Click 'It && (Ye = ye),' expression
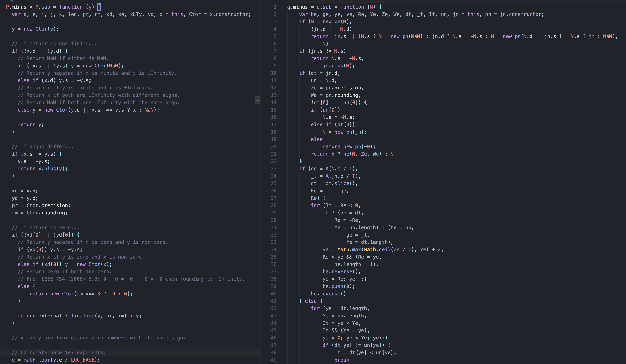The width and height of the screenshot is (626, 364). pos(346,331)
